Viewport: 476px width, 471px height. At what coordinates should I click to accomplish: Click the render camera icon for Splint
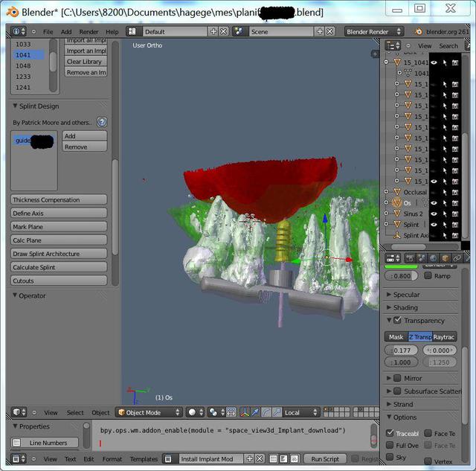pos(455,224)
